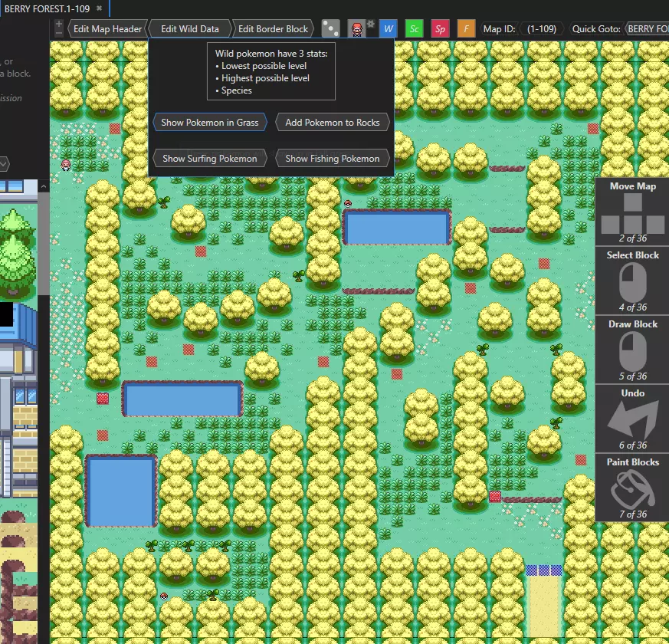Expand the chevron dropdown in the left panel
This screenshot has height=644, width=669.
pyautogui.click(x=3, y=164)
